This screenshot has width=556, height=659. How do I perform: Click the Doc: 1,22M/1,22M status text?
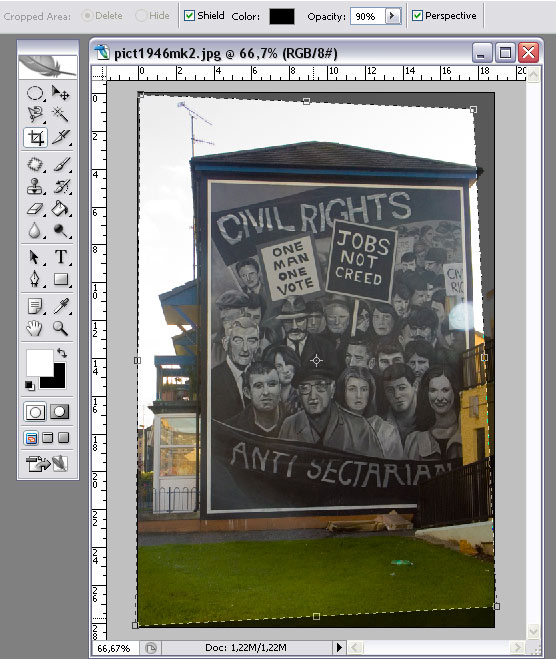click(246, 648)
